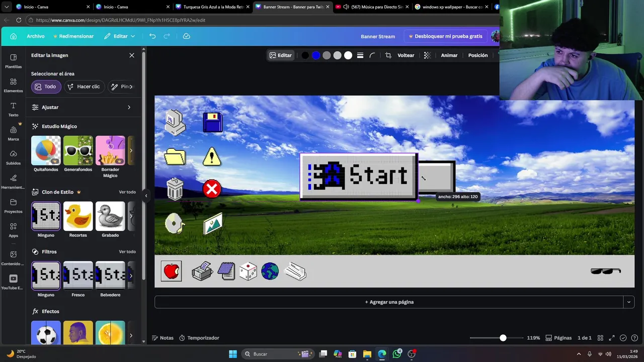
Task: Open the Animar option
Action: pyautogui.click(x=449, y=55)
